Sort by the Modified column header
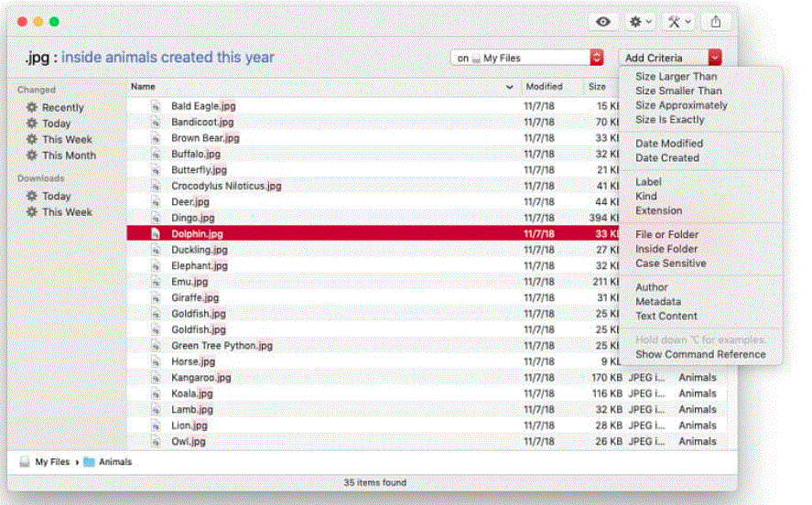 pos(544,87)
